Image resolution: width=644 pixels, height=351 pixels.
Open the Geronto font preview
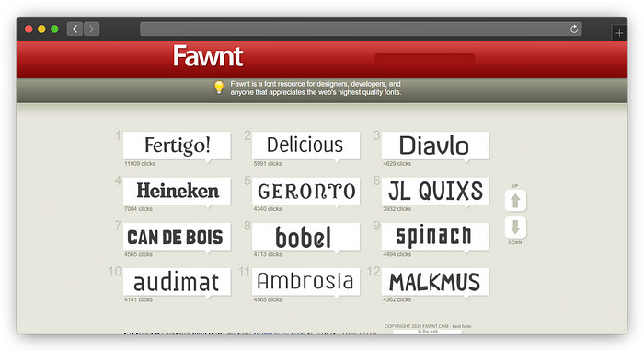click(306, 191)
